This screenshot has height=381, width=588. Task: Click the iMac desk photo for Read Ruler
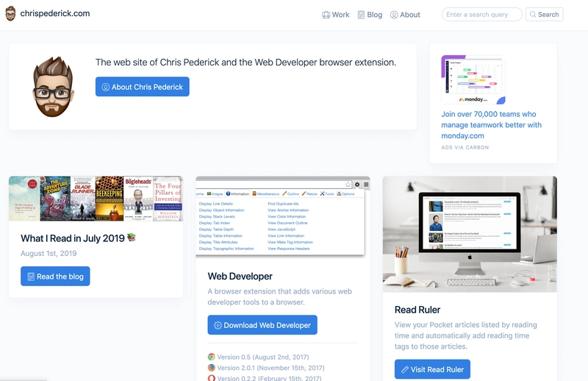click(x=470, y=234)
